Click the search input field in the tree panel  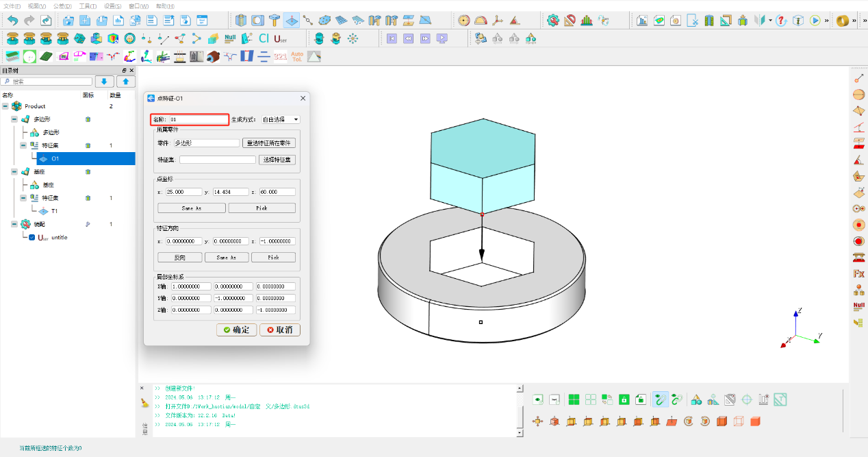(x=47, y=80)
